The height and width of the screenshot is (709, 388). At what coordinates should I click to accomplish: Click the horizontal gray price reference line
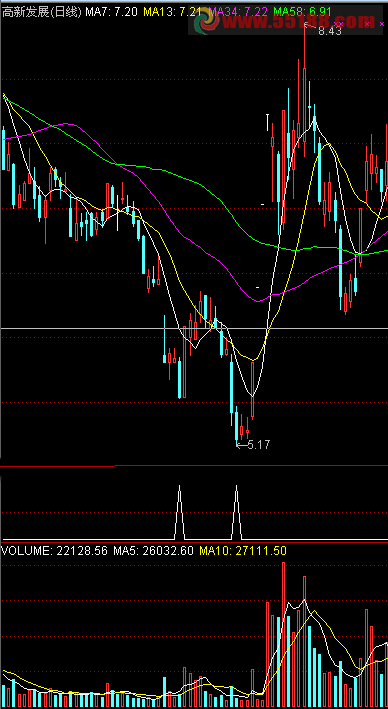[194, 328]
